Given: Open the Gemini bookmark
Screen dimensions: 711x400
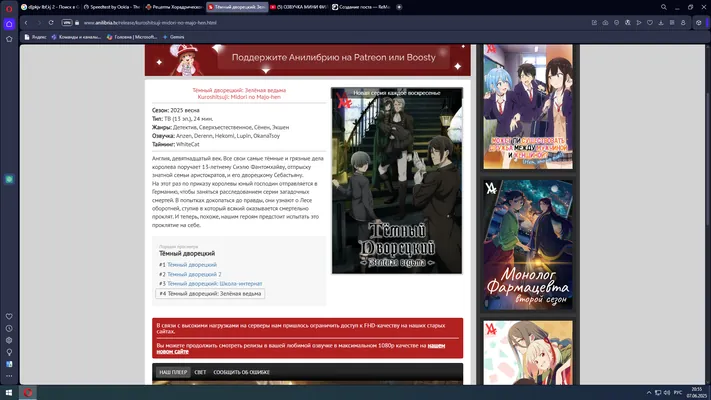Looking at the screenshot, I should tap(174, 37).
